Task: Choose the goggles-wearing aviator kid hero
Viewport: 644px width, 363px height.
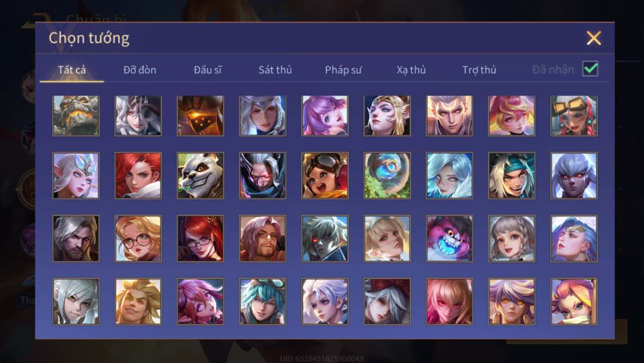Action: [x=325, y=175]
